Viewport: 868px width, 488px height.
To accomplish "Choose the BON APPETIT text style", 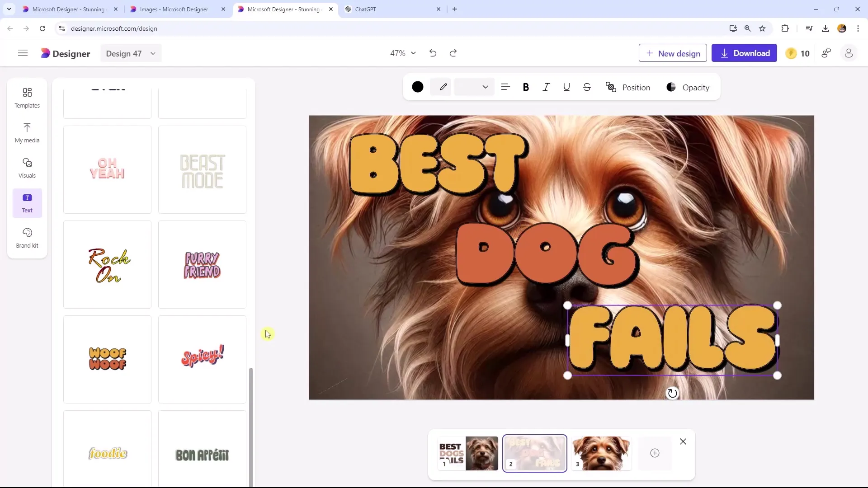I will pos(202,449).
